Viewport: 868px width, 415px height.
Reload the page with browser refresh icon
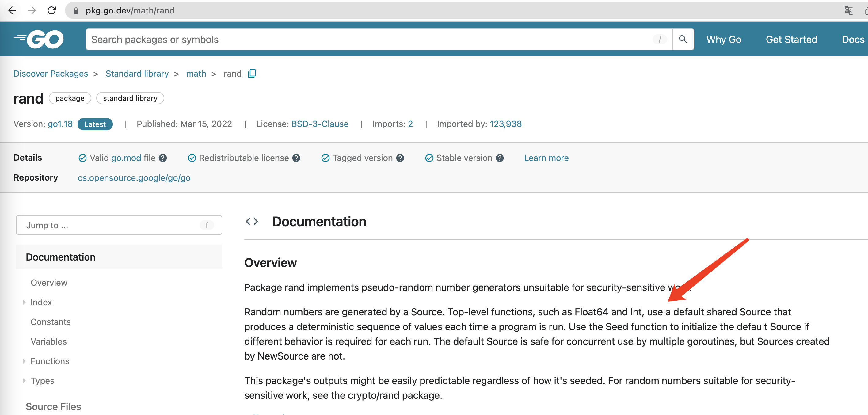(51, 10)
